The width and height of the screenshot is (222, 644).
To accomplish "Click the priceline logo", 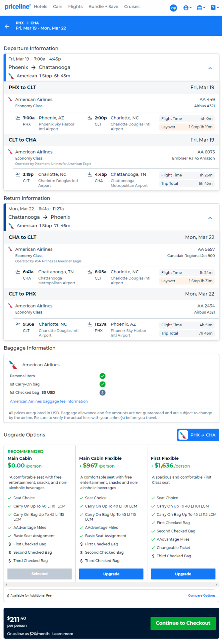I will (x=17, y=7).
